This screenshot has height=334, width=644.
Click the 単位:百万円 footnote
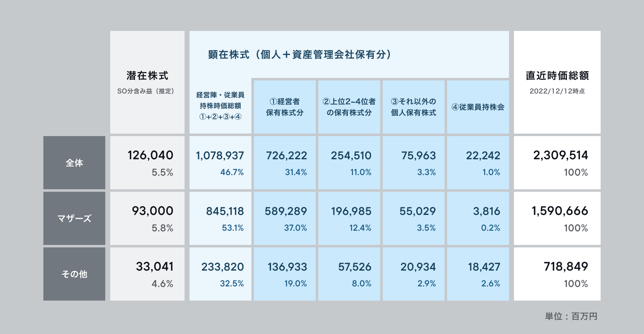point(571,316)
